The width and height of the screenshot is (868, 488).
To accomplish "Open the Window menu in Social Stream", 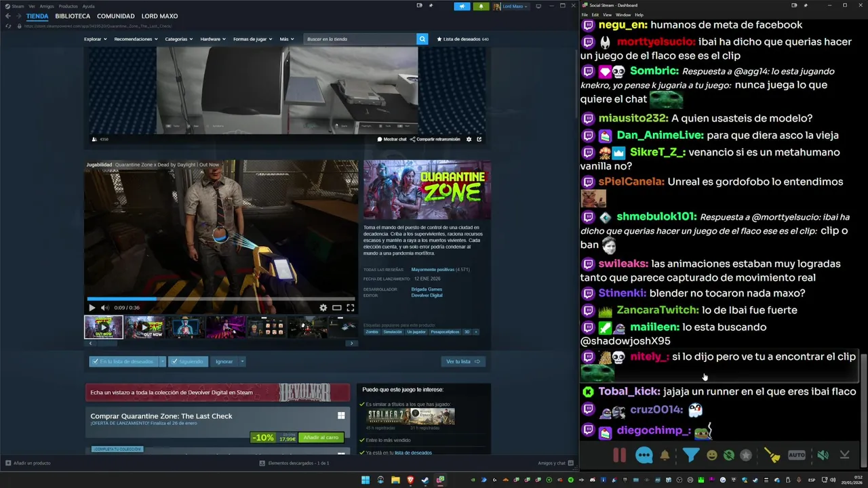I will [623, 14].
